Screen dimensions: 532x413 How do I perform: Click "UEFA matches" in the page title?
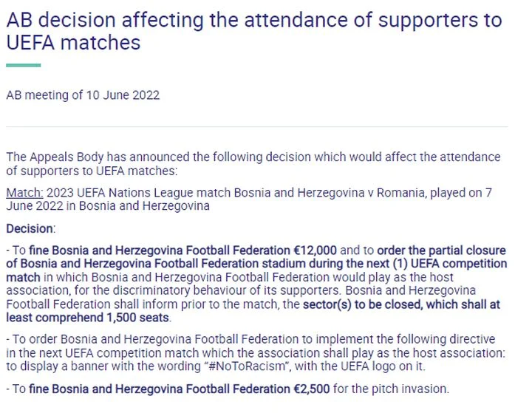pos(72,43)
